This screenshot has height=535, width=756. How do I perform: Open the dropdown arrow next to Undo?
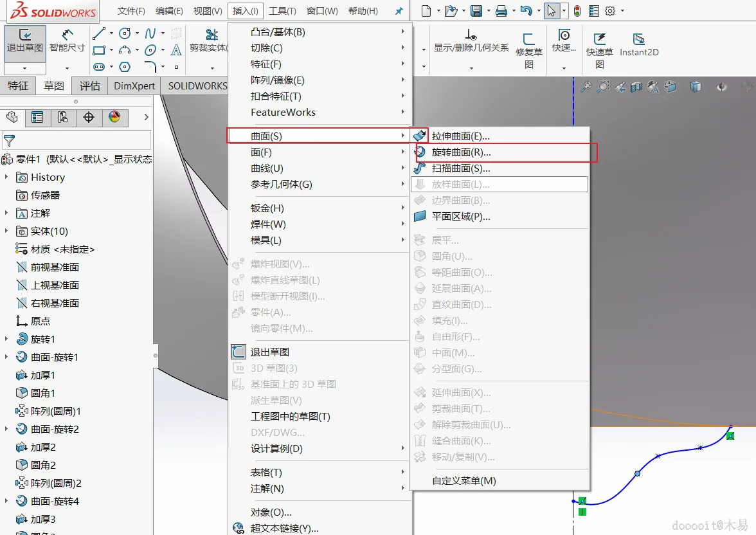coord(539,11)
